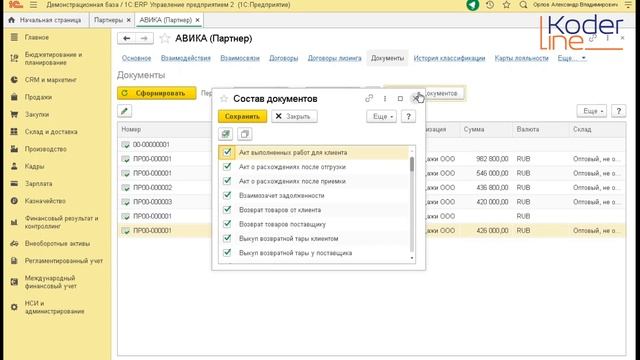Go back with the left arrow button

click(127, 38)
